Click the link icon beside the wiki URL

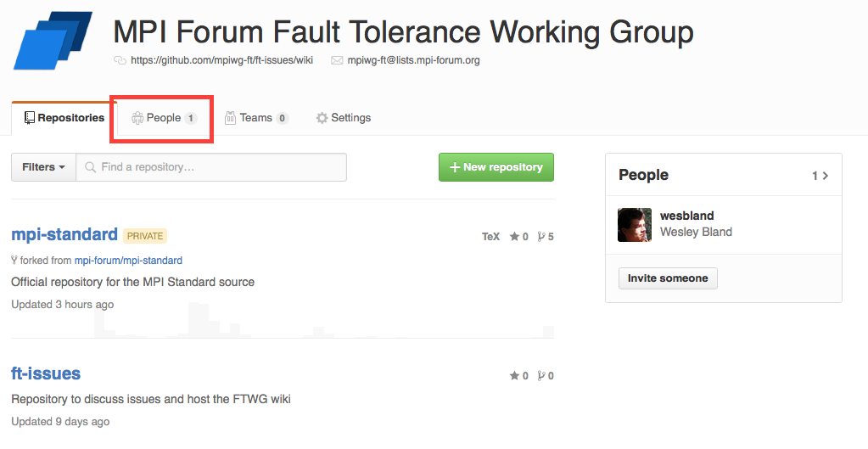click(120, 60)
